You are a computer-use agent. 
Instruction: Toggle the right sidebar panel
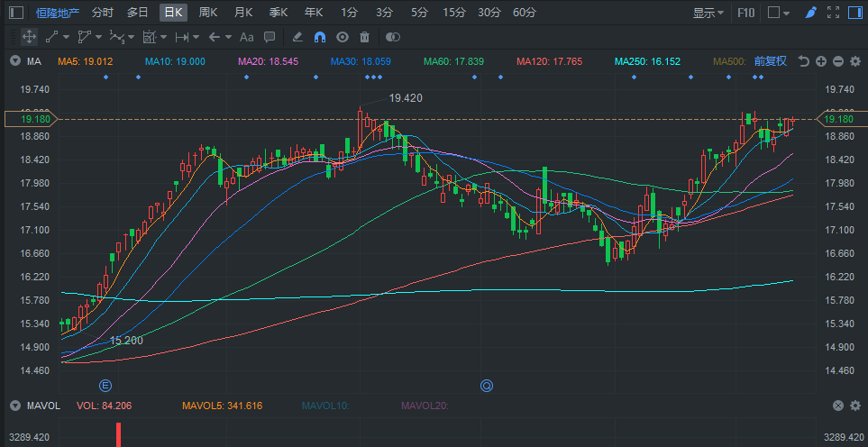854,13
